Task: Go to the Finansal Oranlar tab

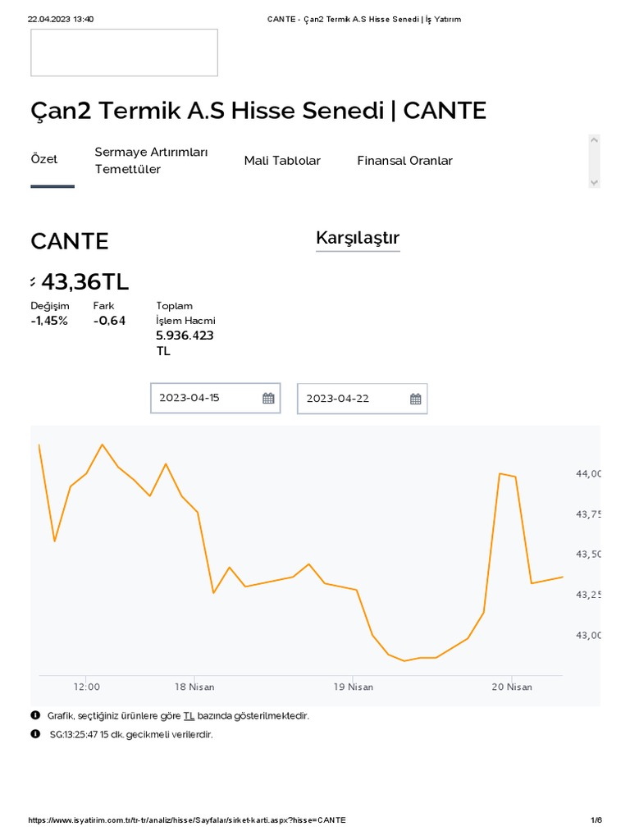Action: click(404, 161)
